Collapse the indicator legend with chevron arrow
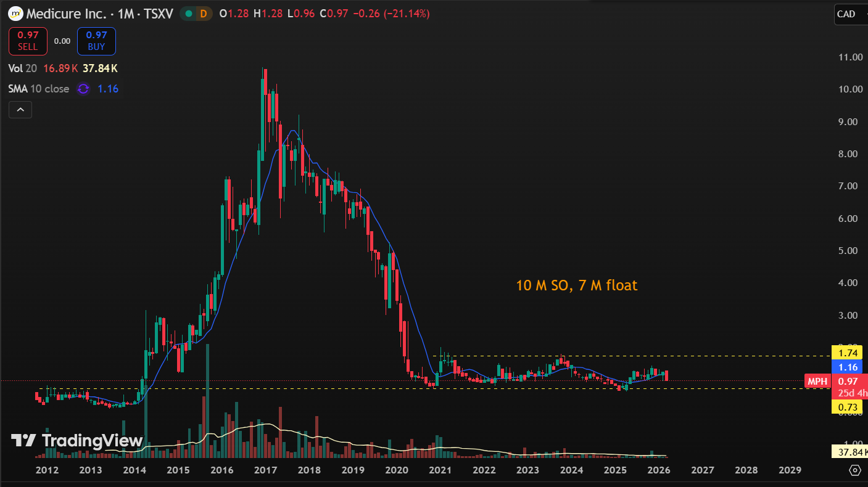Image resolution: width=868 pixels, height=487 pixels. tap(20, 110)
